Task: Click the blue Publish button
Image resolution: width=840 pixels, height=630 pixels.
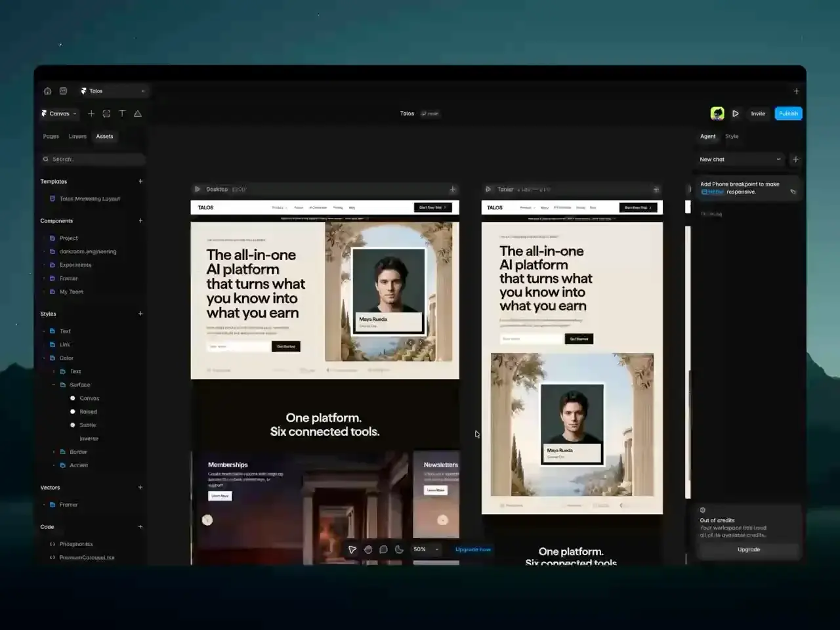Action: (x=788, y=114)
